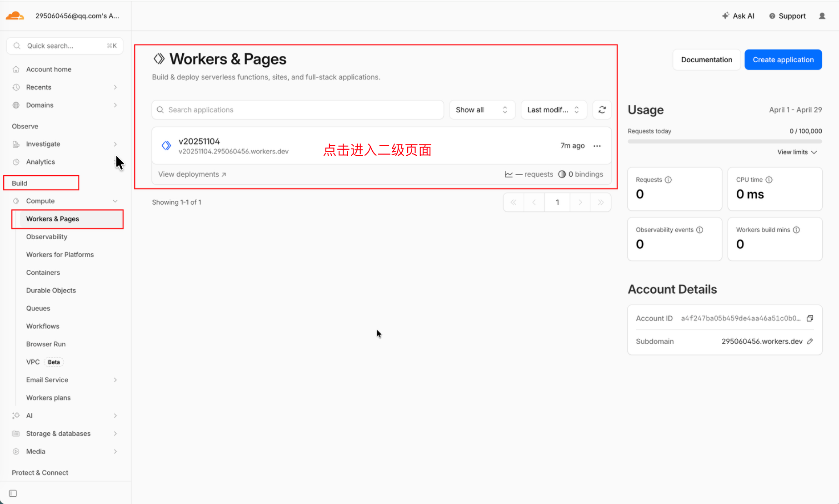Click the Search applications field
Image resolution: width=839 pixels, height=504 pixels.
point(298,110)
